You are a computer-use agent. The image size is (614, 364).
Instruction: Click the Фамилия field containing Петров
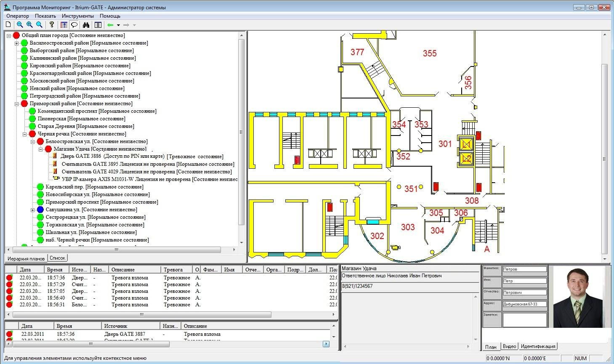point(524,269)
